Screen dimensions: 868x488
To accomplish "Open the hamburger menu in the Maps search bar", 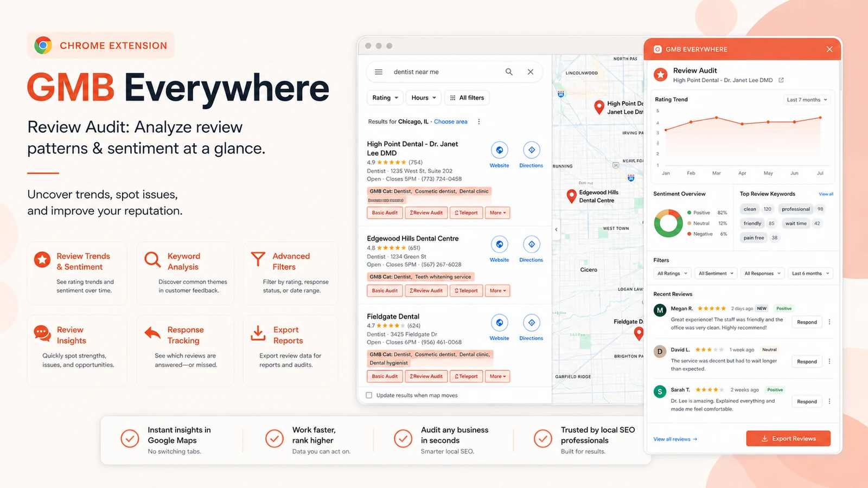I will pos(379,72).
